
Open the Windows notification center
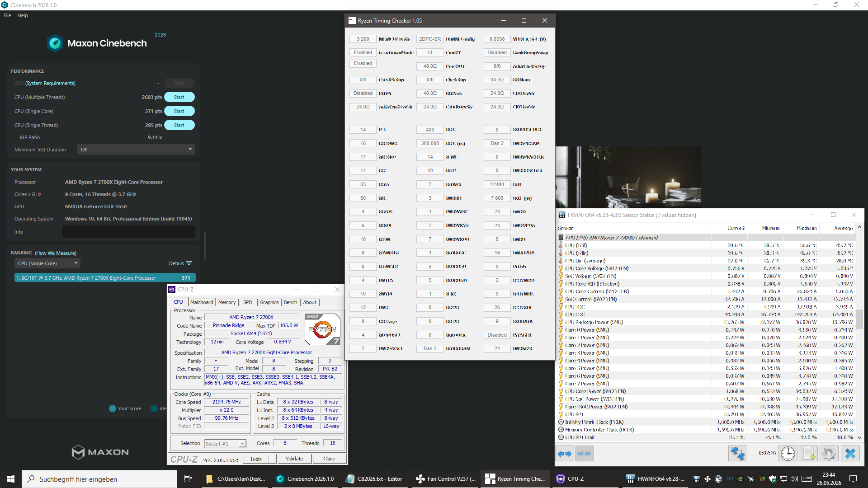pyautogui.click(x=853, y=479)
